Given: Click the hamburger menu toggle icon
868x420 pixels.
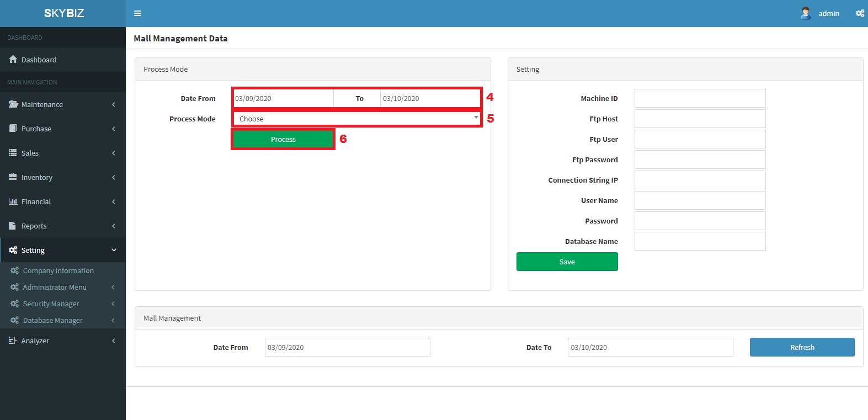Looking at the screenshot, I should click(137, 13).
